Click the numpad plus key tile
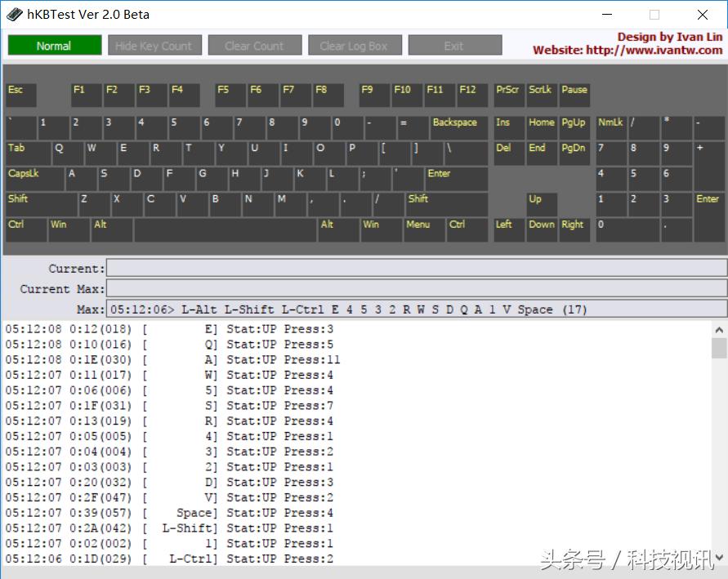This screenshot has width=728, height=579. [709, 166]
